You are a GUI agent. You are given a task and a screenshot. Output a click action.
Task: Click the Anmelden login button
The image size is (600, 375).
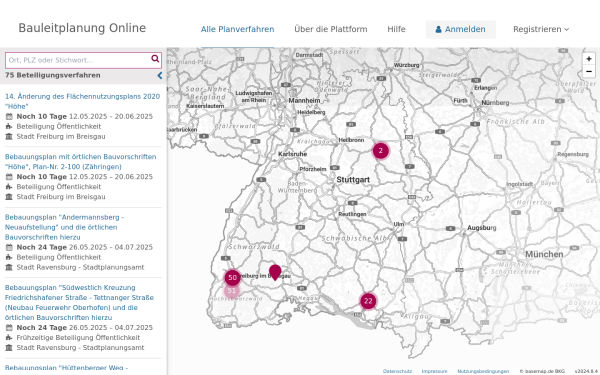tap(461, 29)
